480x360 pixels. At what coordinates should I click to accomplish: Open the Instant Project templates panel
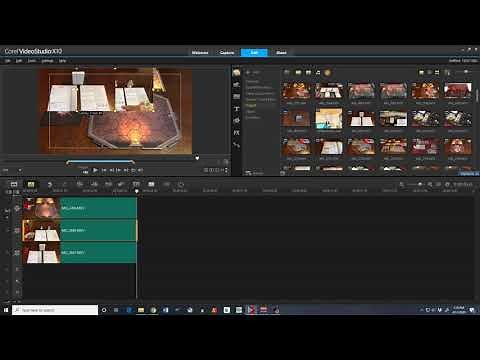[236, 85]
